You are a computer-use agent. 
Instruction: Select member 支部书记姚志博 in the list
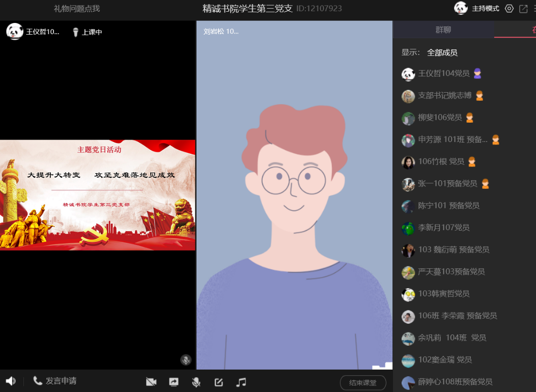(x=444, y=96)
